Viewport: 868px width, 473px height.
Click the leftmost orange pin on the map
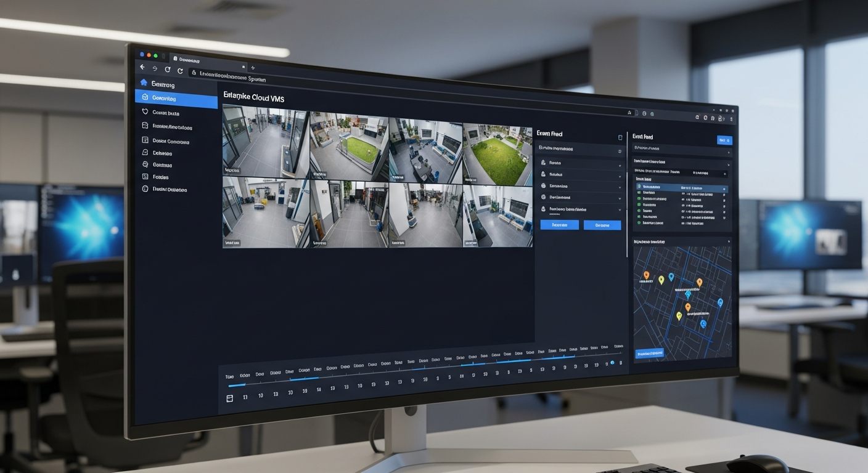coord(646,275)
